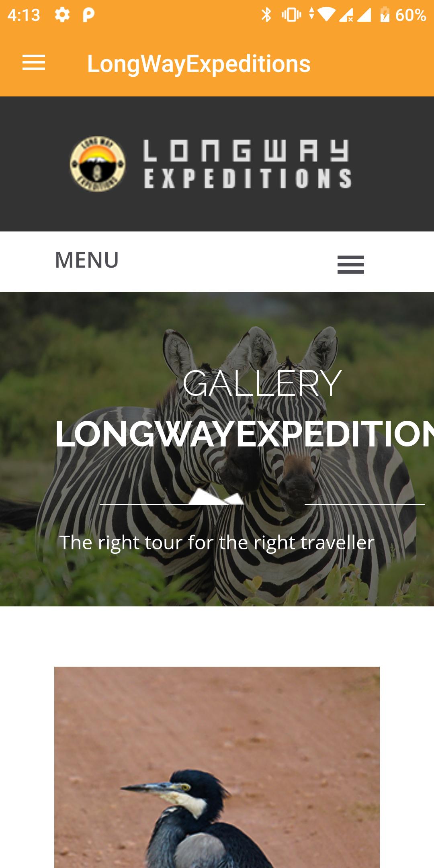This screenshot has height=868, width=434.
Task: Click the round Long Way Expeditions logo badge
Action: click(x=98, y=164)
